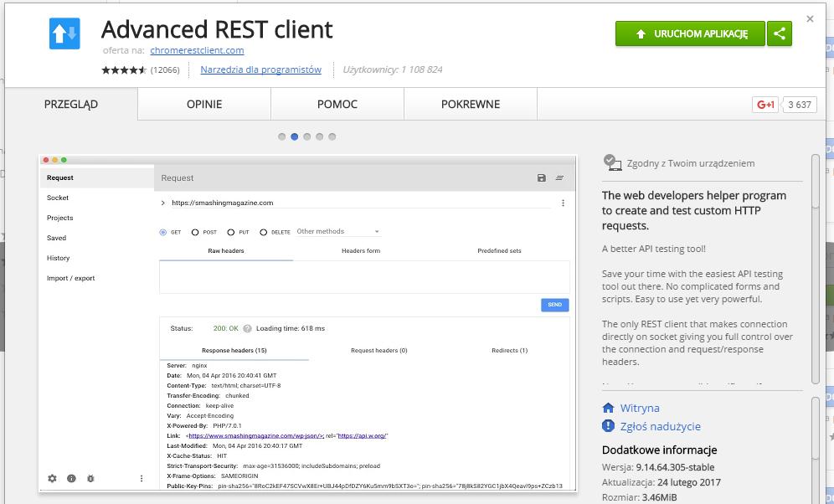834x504 pixels.
Task: Select the third carousel dot
Action: [307, 136]
